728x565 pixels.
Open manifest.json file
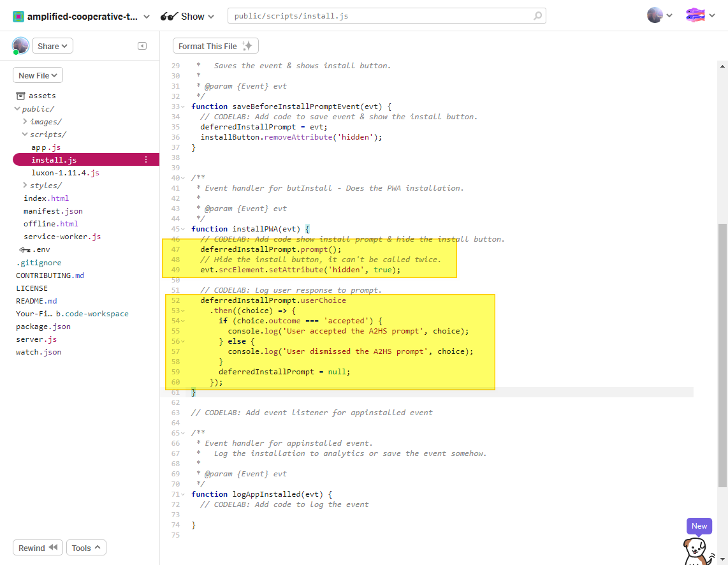pos(54,211)
